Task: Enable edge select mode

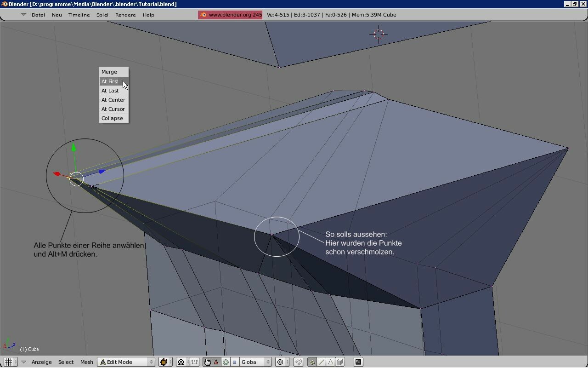Action: tap(322, 362)
